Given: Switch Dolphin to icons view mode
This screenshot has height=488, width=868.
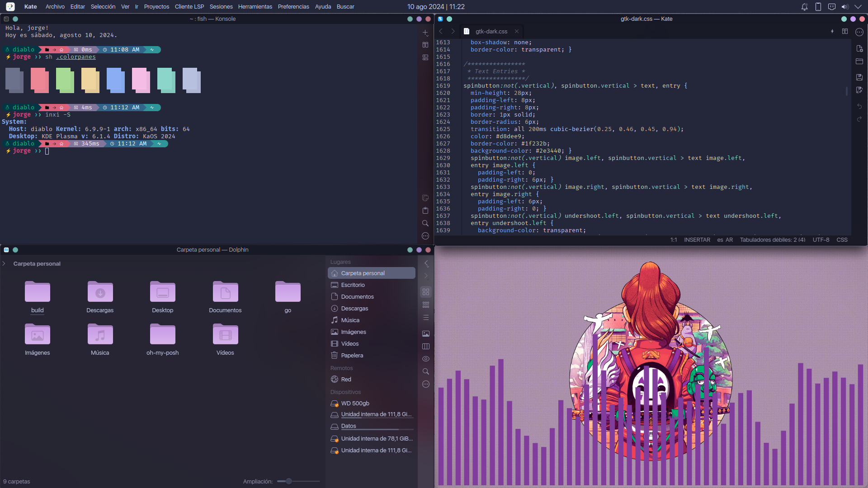Looking at the screenshot, I should point(426,292).
